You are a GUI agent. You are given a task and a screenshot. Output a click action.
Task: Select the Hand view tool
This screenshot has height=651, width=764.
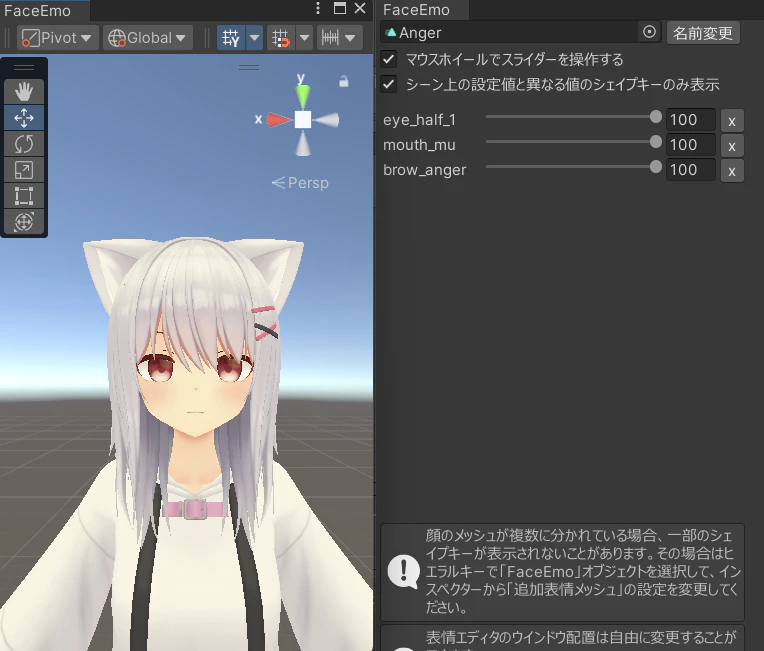pos(24,92)
